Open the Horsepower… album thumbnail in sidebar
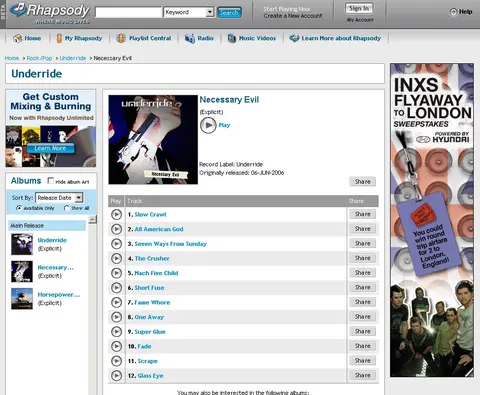This screenshot has height=395, width=480. [x=22, y=299]
